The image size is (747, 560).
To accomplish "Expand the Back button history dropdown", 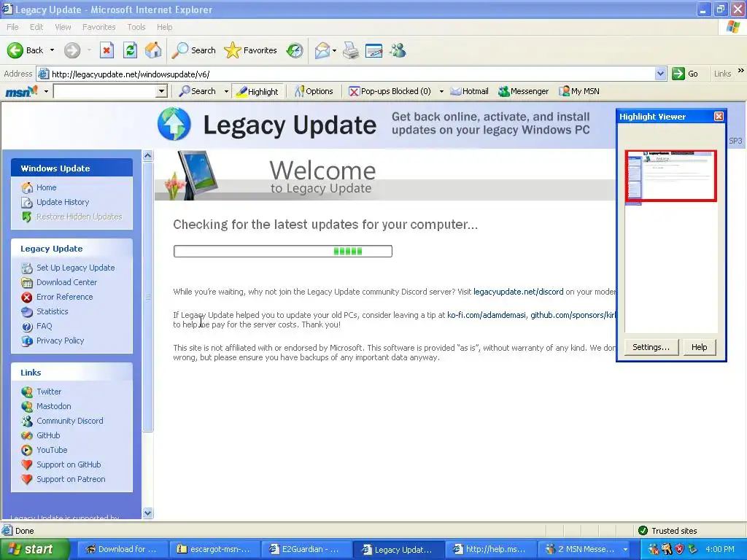I will point(52,50).
